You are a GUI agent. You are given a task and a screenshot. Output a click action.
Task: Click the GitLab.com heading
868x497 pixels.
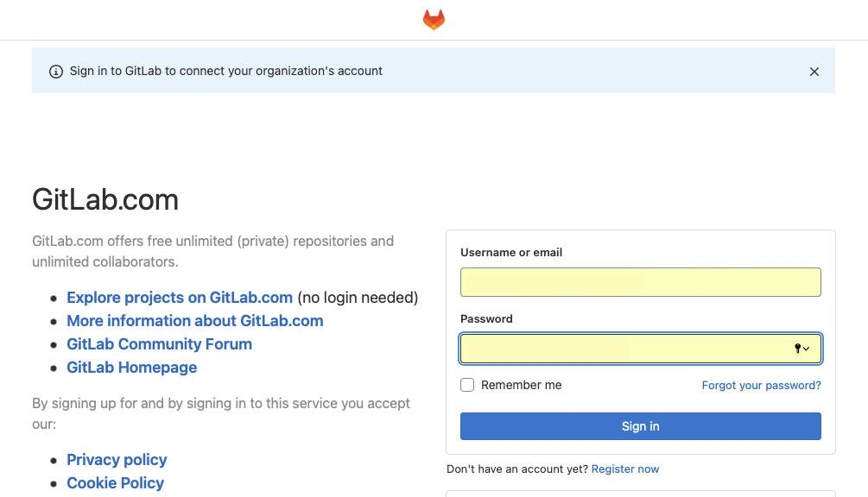[x=105, y=199]
